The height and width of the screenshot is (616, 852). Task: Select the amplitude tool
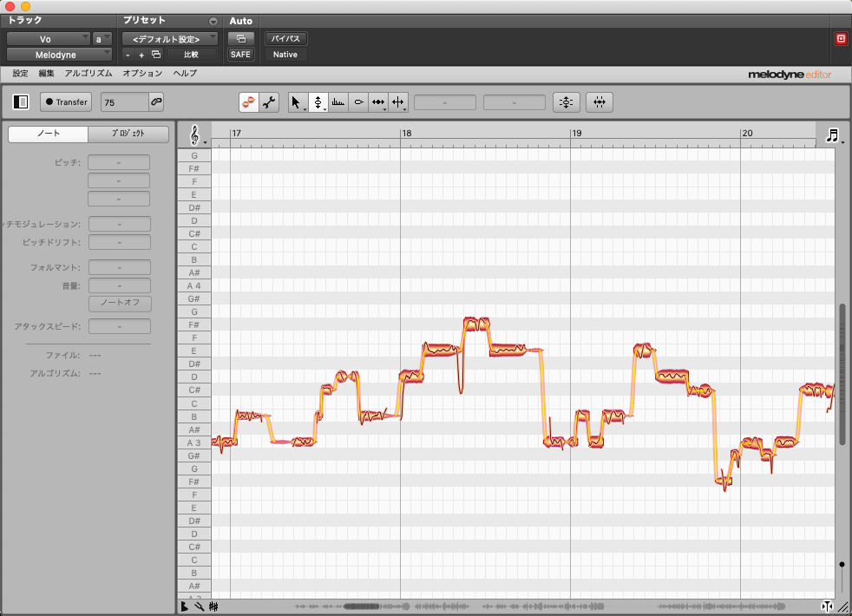(x=358, y=102)
